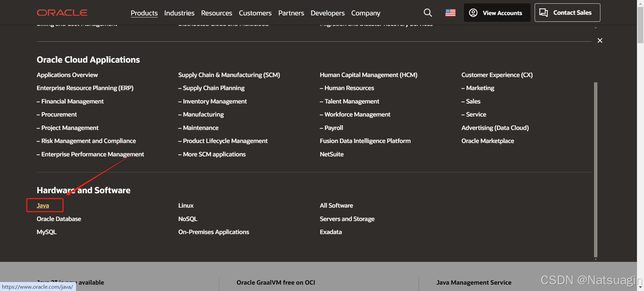Open All Software link
644x291 pixels.
click(336, 205)
